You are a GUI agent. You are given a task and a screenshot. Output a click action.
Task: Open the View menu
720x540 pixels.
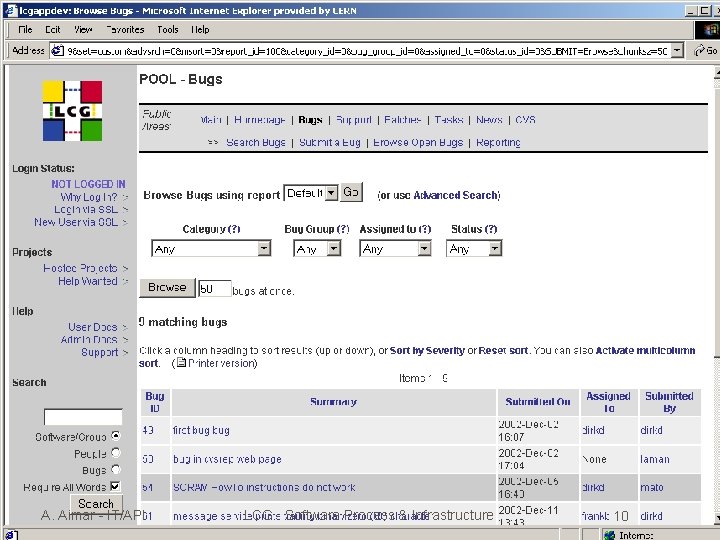coord(83,29)
